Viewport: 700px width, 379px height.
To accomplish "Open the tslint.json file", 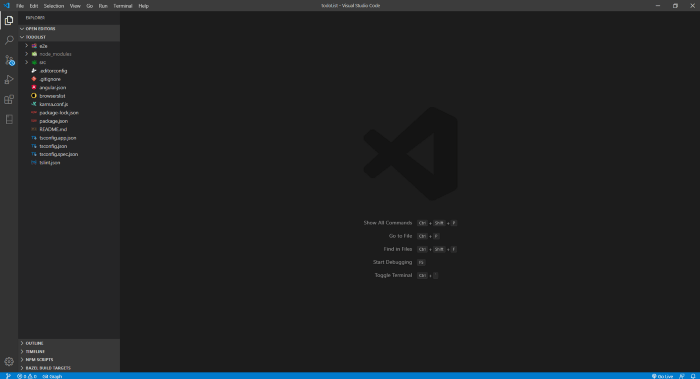I will tap(69, 163).
